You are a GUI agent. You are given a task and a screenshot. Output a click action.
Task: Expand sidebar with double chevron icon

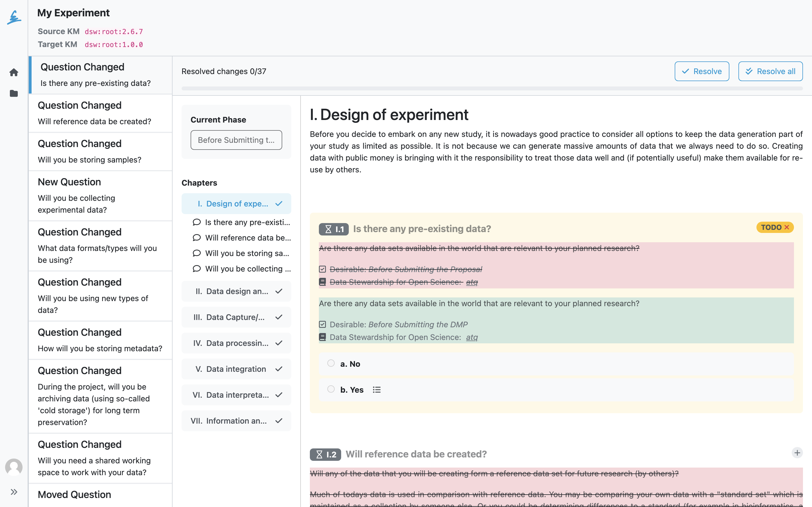coord(14,492)
